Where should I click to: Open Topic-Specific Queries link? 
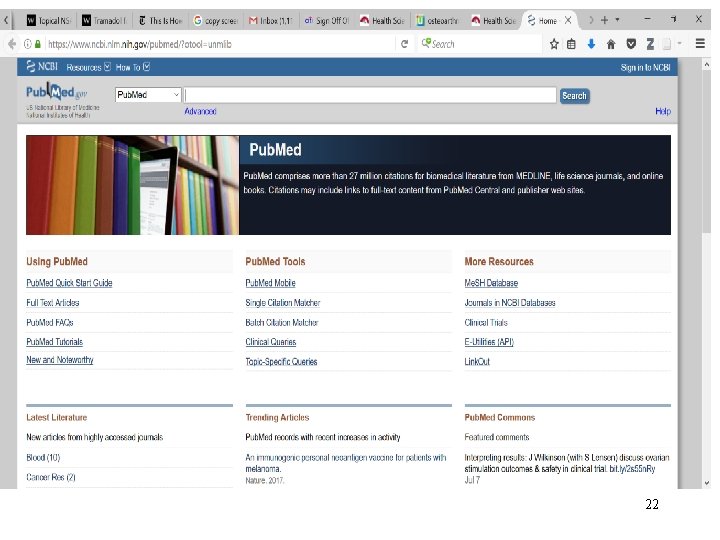281,361
